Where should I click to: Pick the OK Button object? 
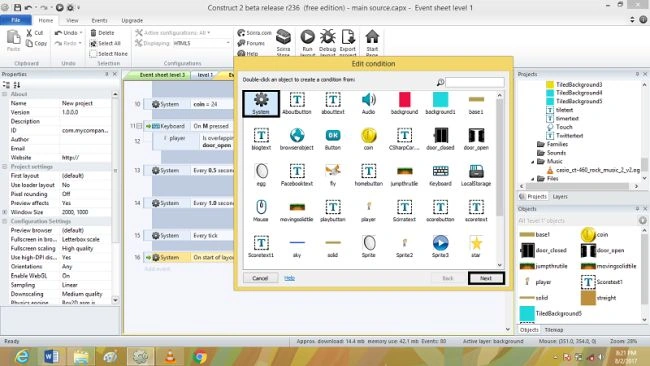332,139
